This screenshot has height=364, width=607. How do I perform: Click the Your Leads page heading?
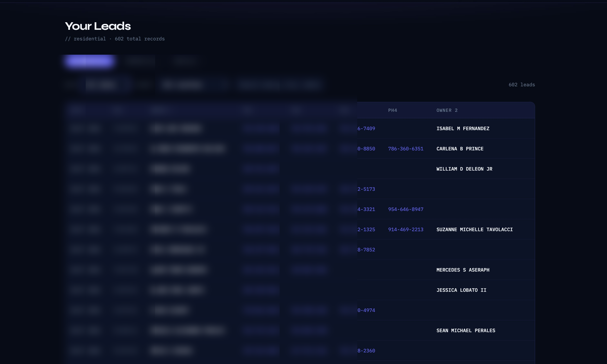pos(98,26)
